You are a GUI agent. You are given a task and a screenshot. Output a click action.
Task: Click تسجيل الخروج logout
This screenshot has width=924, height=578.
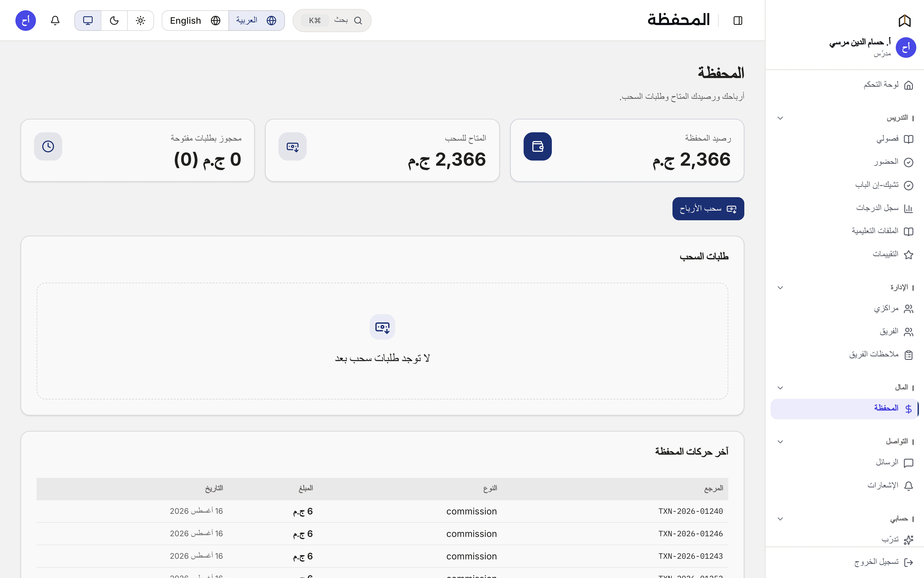point(845,562)
